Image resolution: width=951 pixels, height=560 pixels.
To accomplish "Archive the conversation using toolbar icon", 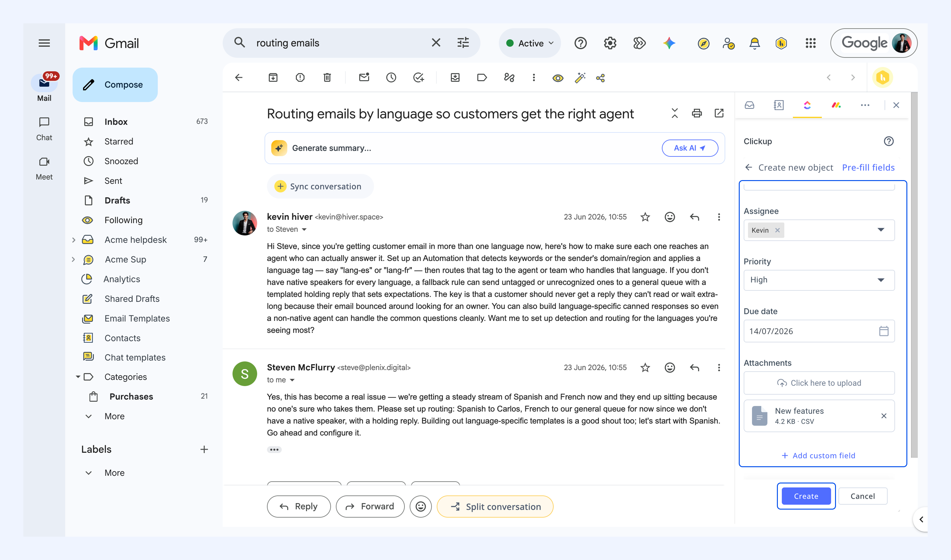I will [273, 78].
